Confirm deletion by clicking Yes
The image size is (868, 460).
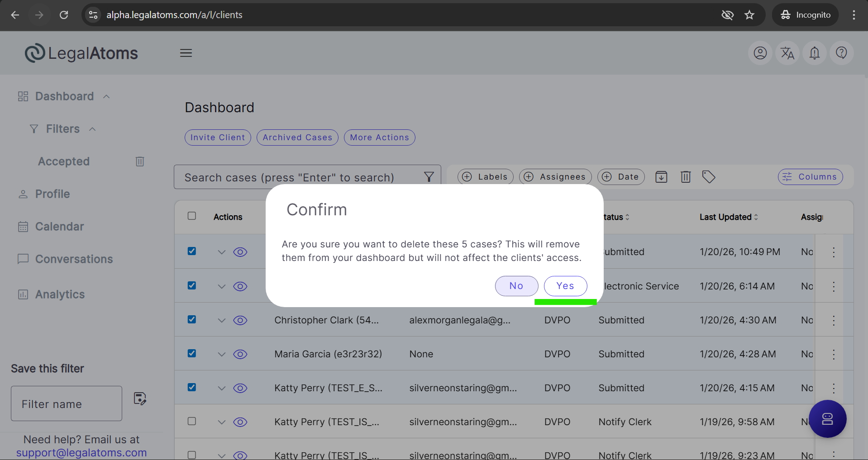[x=565, y=286]
